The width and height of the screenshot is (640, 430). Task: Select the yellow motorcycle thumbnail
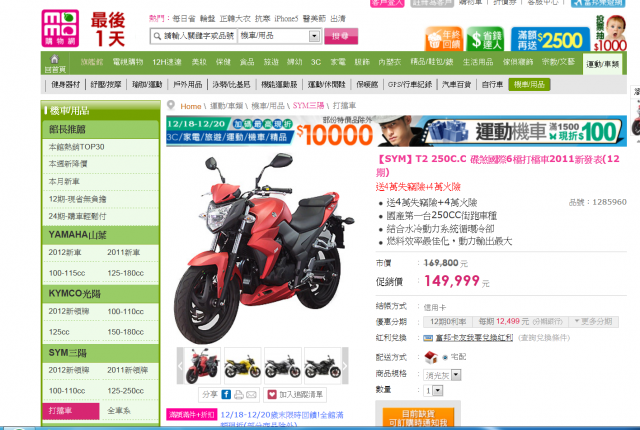click(x=242, y=366)
